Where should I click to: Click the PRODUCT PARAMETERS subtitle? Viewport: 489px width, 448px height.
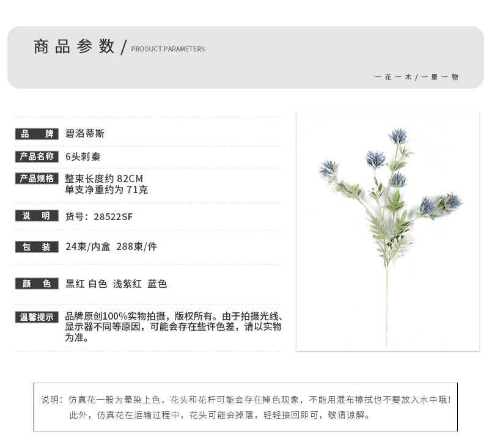pyautogui.click(x=167, y=49)
